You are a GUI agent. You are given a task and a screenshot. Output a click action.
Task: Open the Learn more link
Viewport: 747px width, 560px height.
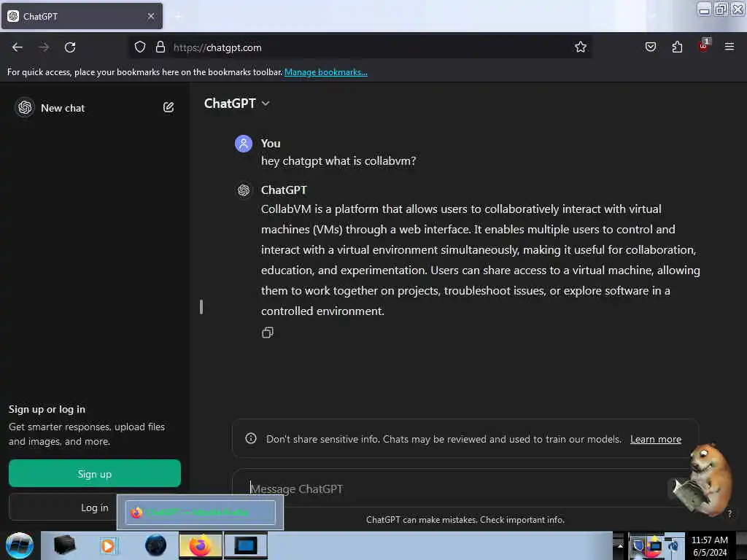[x=656, y=439]
